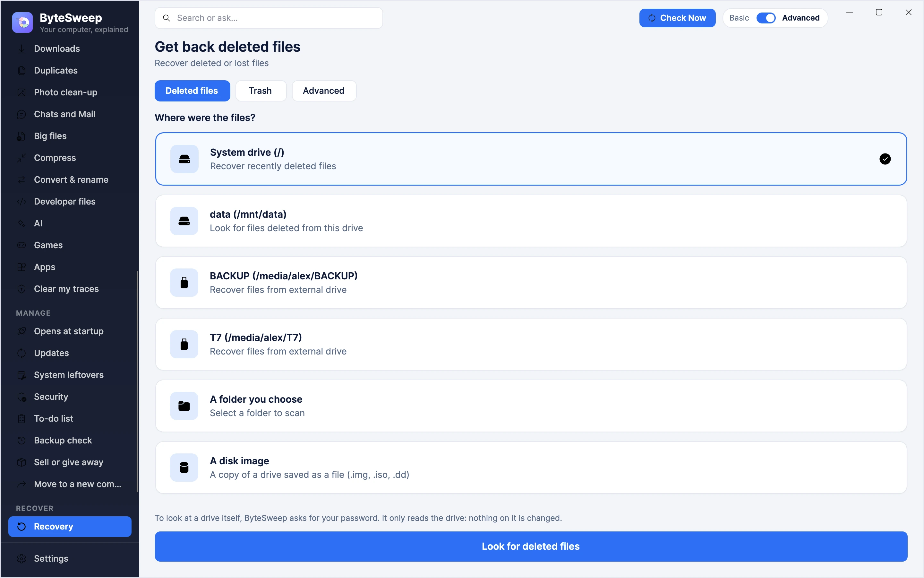Open the Convert & rename icon
Image resolution: width=924 pixels, height=578 pixels.
pyautogui.click(x=22, y=180)
